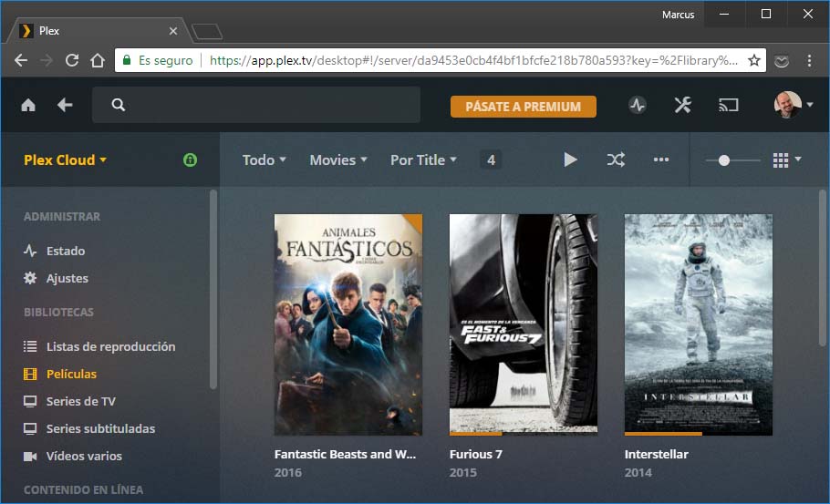Open the Furious 7 poster
Image resolution: width=830 pixels, height=504 pixels.
[524, 324]
